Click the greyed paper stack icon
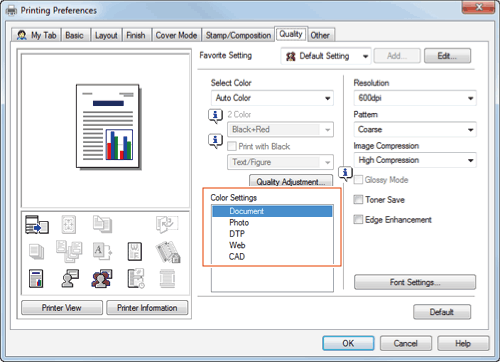Image resolution: width=500 pixels, height=362 pixels. tap(36, 252)
